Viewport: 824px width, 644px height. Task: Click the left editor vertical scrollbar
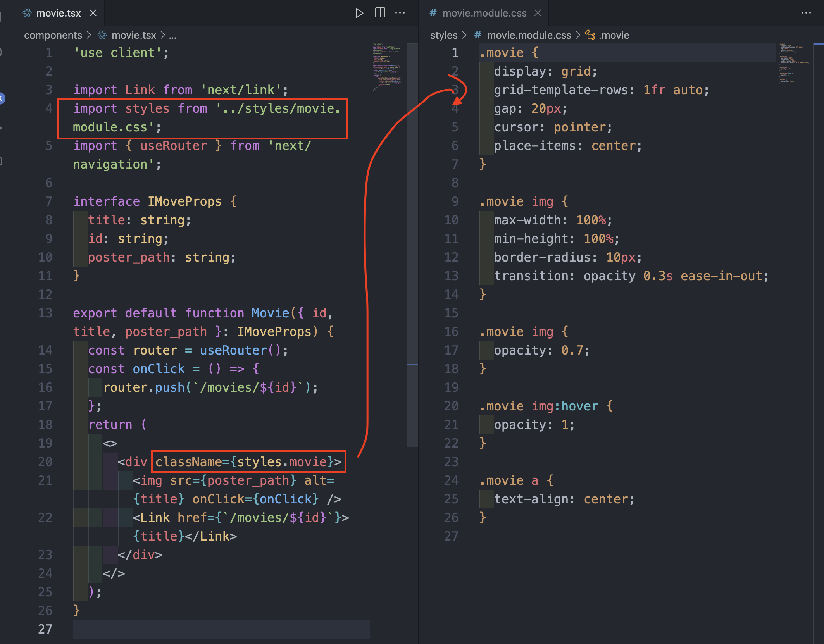pos(412,244)
